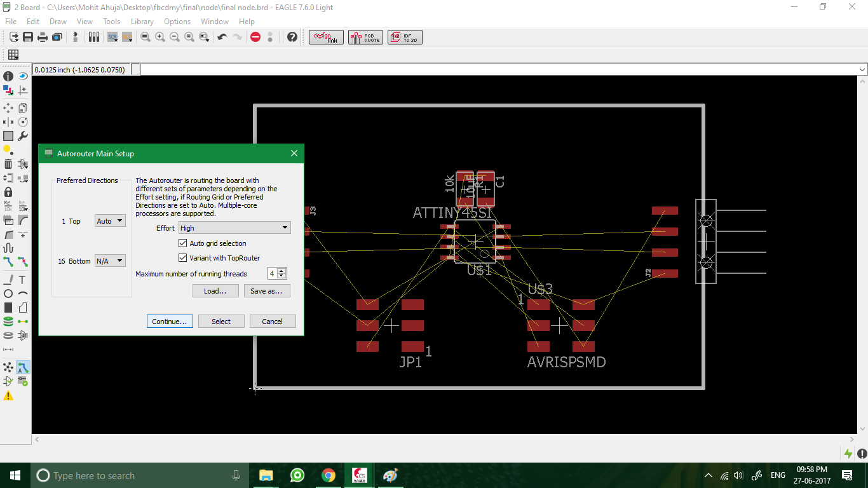Select the Group tool
Screen dimensions: 868x488
click(x=8, y=136)
